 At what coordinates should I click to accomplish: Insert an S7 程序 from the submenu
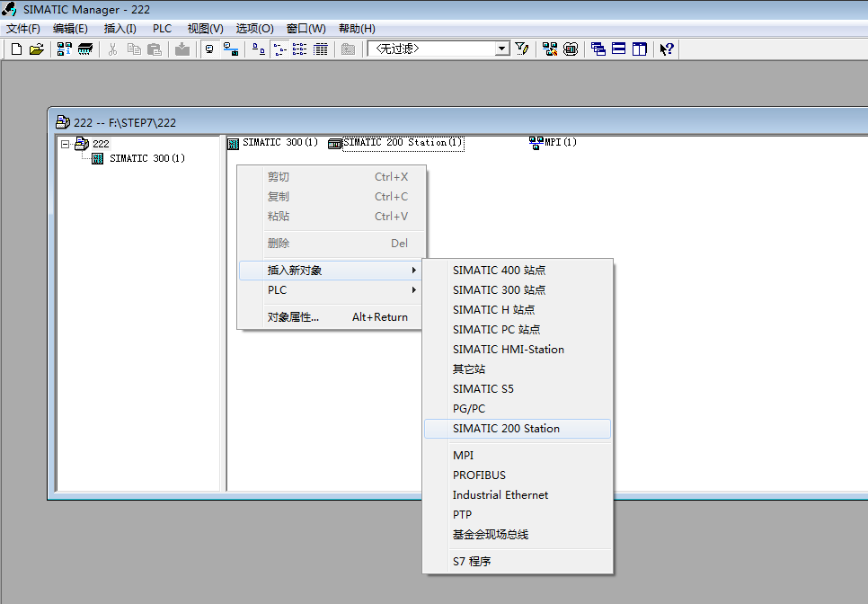click(x=472, y=562)
